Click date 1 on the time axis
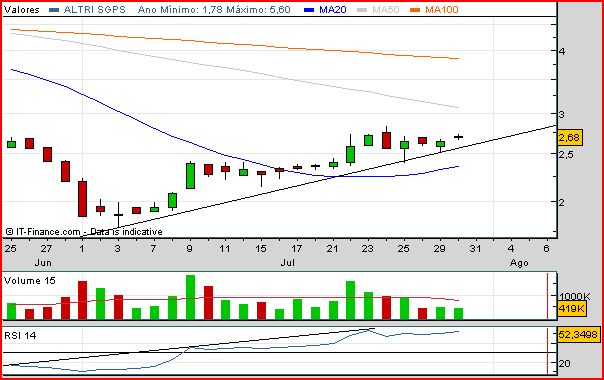 [x=82, y=249]
